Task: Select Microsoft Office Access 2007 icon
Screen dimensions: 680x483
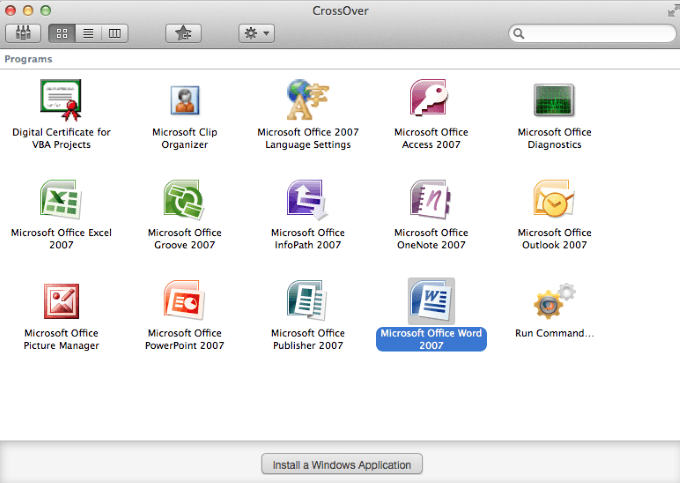Action: (429, 98)
